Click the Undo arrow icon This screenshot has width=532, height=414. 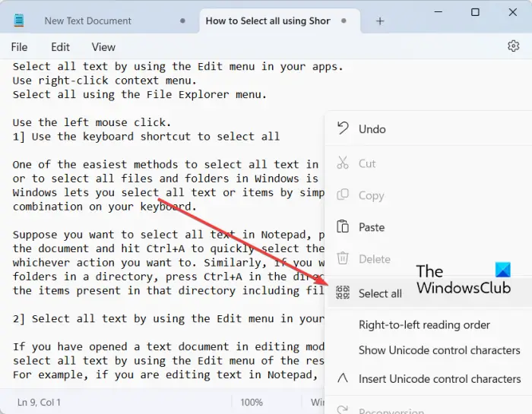(x=343, y=129)
